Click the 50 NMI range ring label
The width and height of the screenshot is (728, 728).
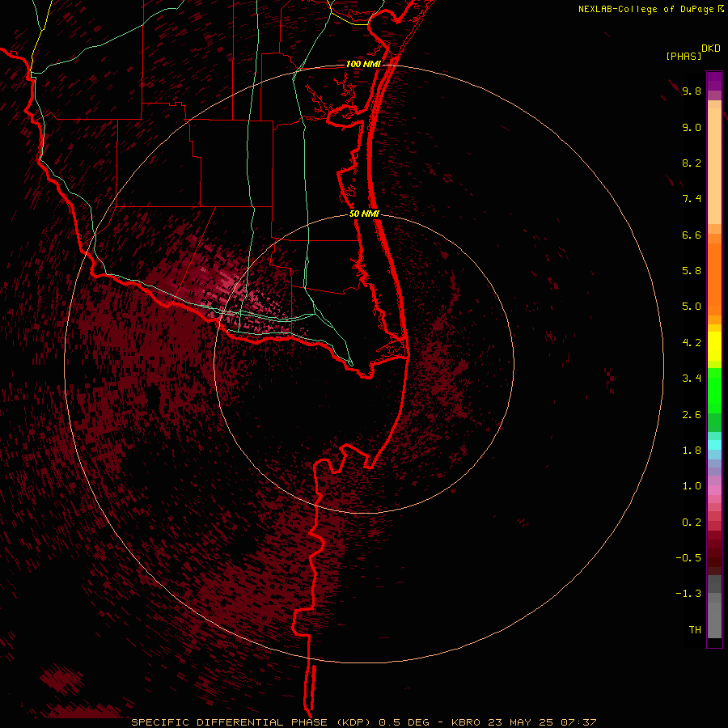pyautogui.click(x=364, y=214)
